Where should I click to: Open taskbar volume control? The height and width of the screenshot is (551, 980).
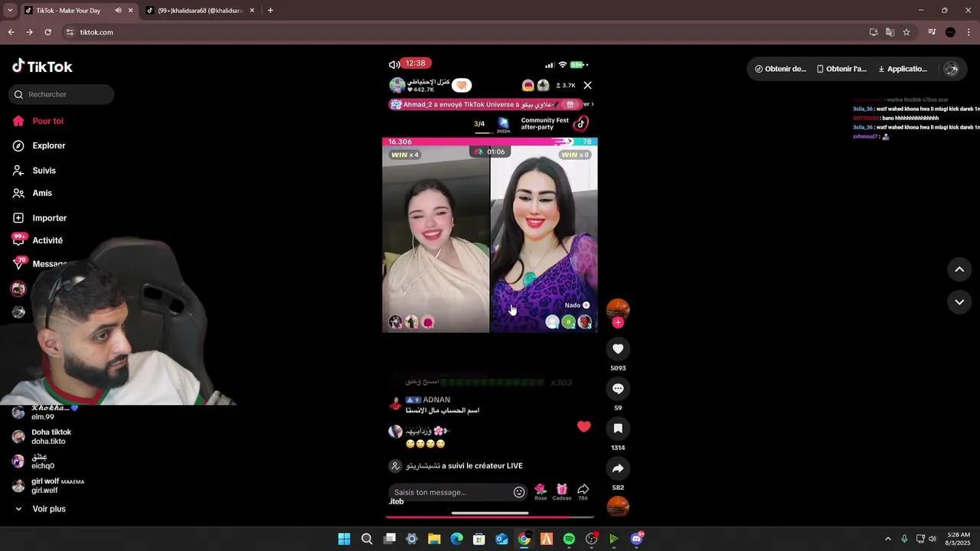(933, 539)
